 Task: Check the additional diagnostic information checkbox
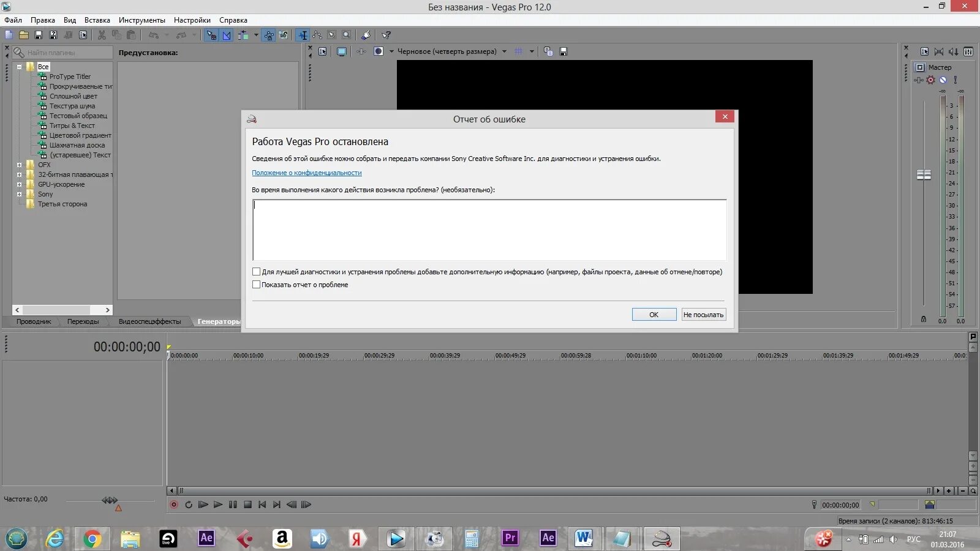click(x=256, y=271)
